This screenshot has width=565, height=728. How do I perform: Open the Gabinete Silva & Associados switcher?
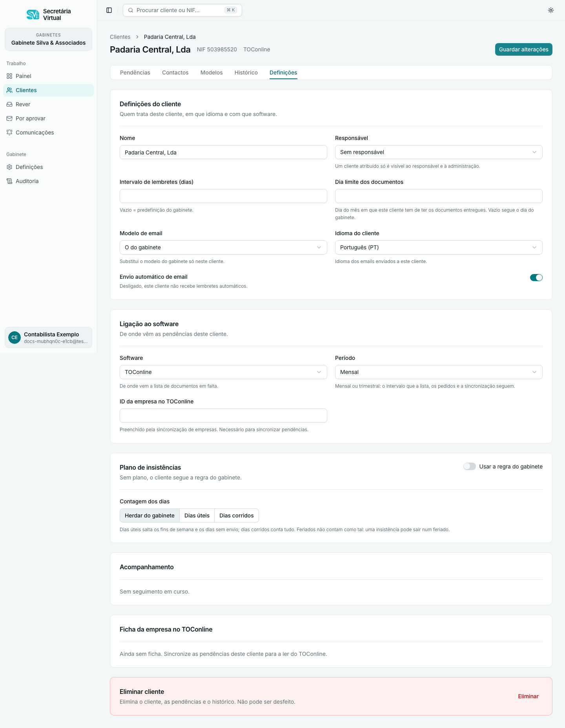(48, 39)
